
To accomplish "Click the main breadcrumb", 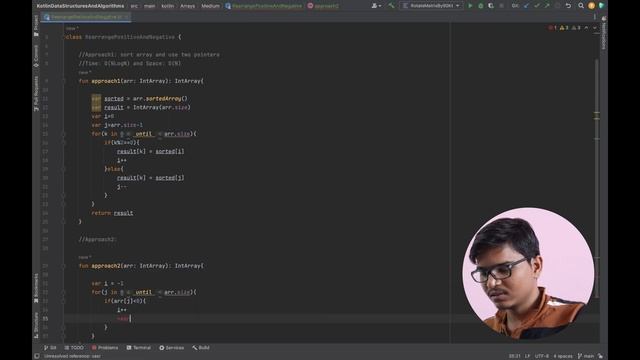I will point(149,6).
